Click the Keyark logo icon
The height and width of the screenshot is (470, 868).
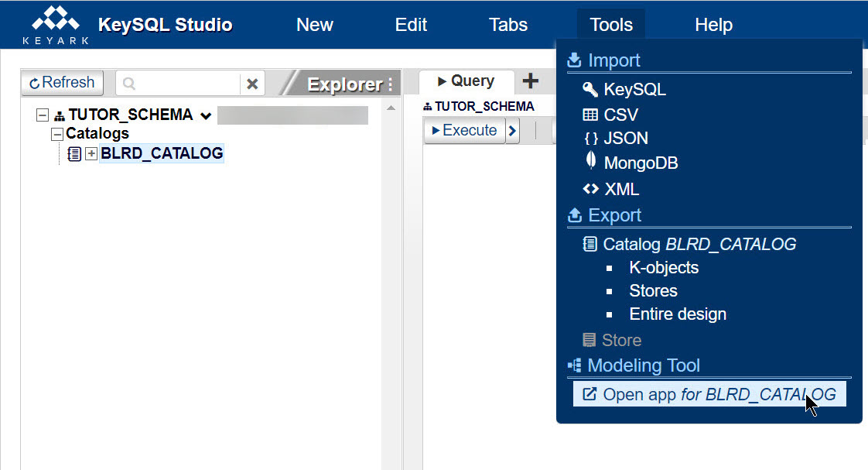click(x=56, y=24)
